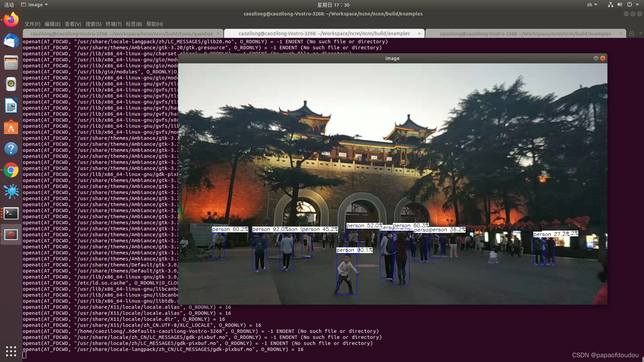Open Ubuntu Software store icon
This screenshot has height=362, width=644.
11,127
